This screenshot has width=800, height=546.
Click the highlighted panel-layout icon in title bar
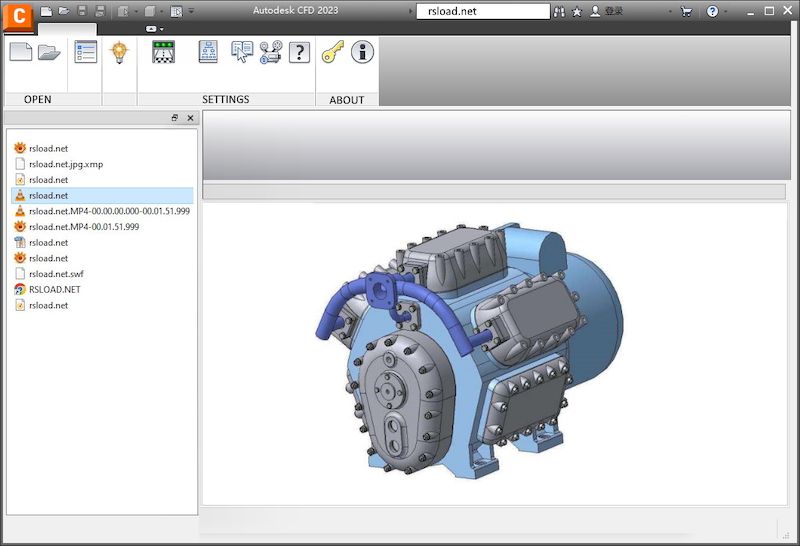[x=176, y=11]
